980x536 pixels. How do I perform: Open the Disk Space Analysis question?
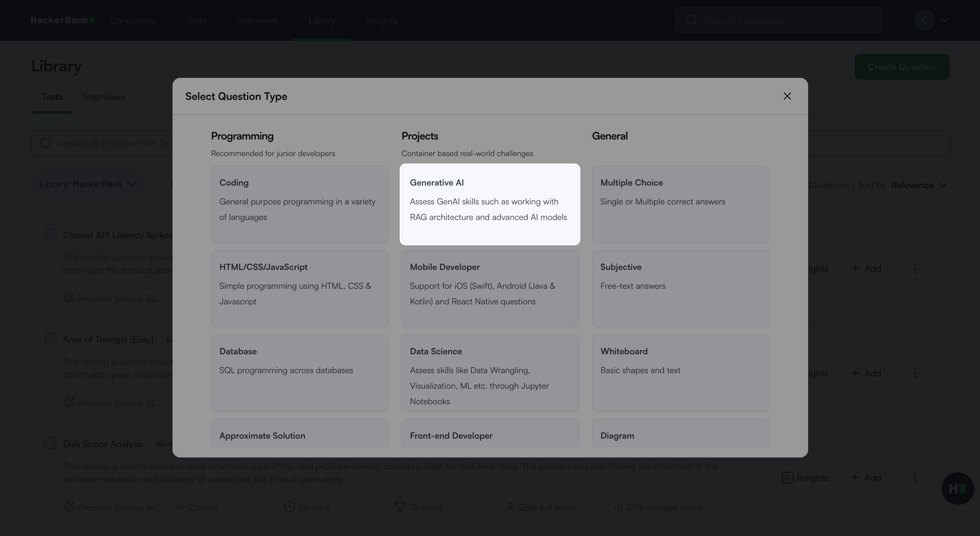click(x=103, y=444)
